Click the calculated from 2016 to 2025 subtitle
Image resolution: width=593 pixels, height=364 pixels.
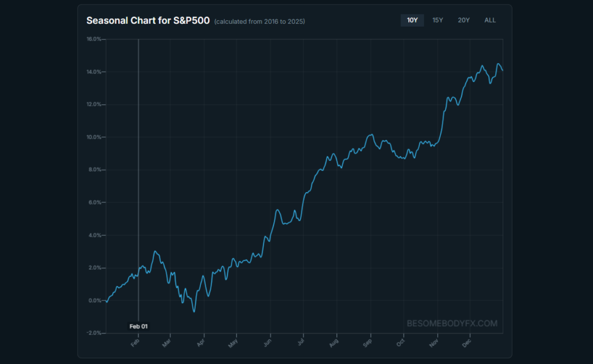[x=259, y=21]
